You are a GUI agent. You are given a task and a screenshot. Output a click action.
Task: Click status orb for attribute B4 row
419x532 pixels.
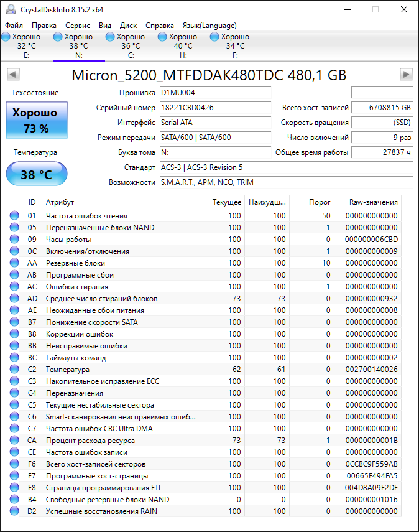[14, 499]
